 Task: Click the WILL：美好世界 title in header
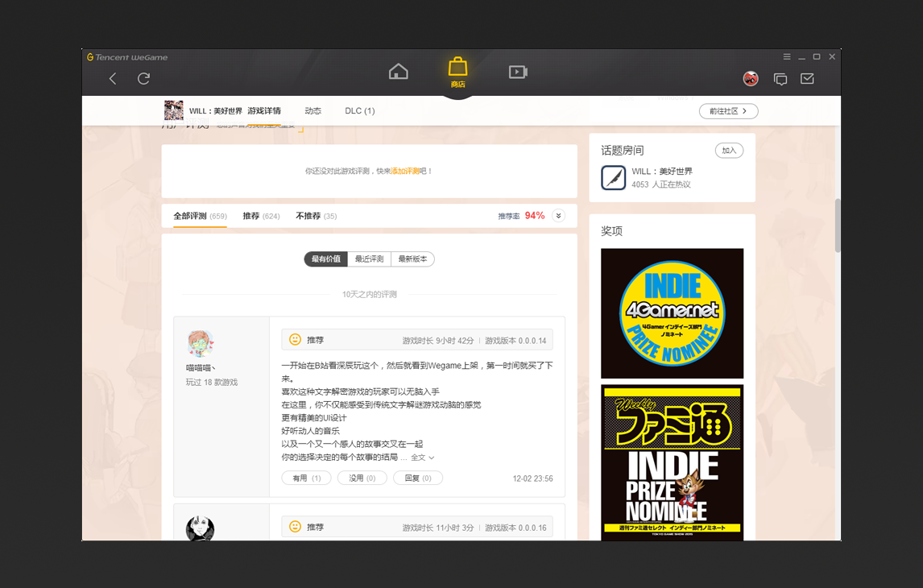click(215, 110)
